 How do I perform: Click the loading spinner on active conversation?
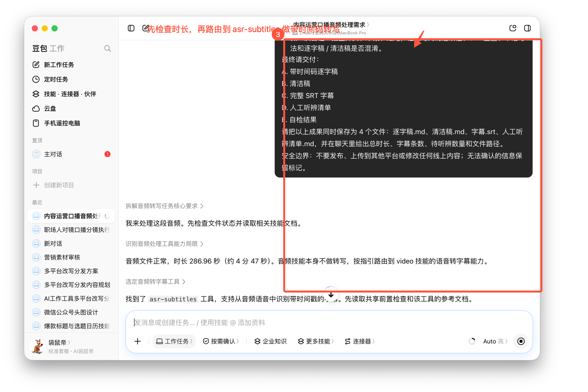point(107,216)
